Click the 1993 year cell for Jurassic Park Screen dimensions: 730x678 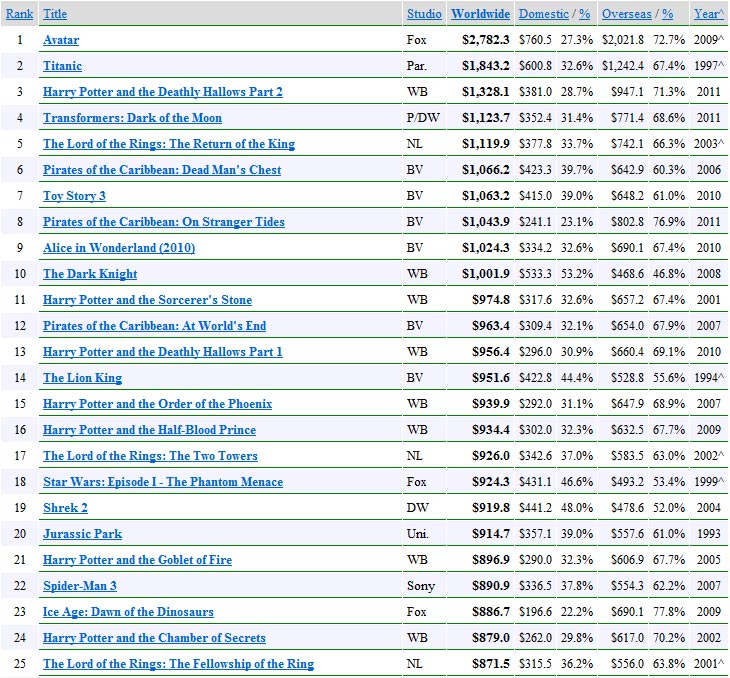[x=709, y=534]
